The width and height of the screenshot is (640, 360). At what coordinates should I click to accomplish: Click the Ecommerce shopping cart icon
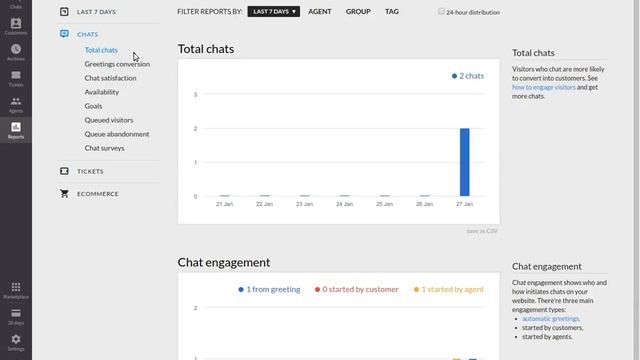64,193
